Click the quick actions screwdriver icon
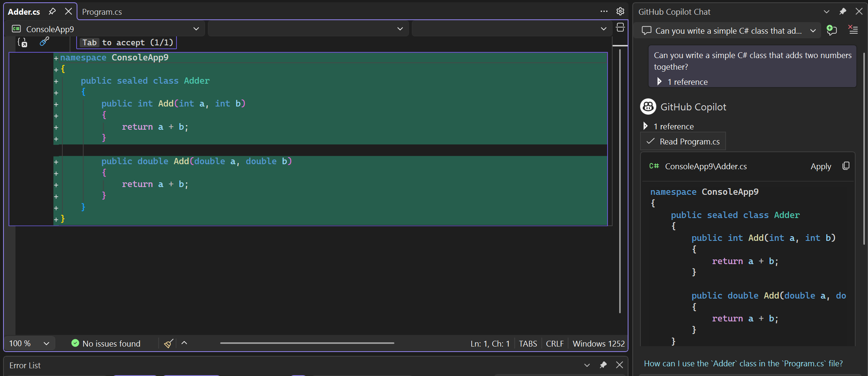This screenshot has width=868, height=376. pyautogui.click(x=45, y=41)
